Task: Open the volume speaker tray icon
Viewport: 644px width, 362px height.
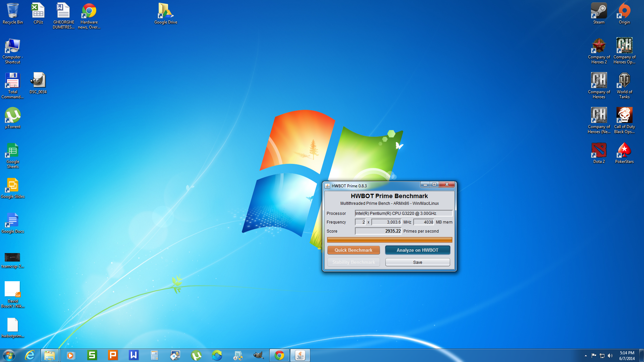Action: click(x=610, y=356)
